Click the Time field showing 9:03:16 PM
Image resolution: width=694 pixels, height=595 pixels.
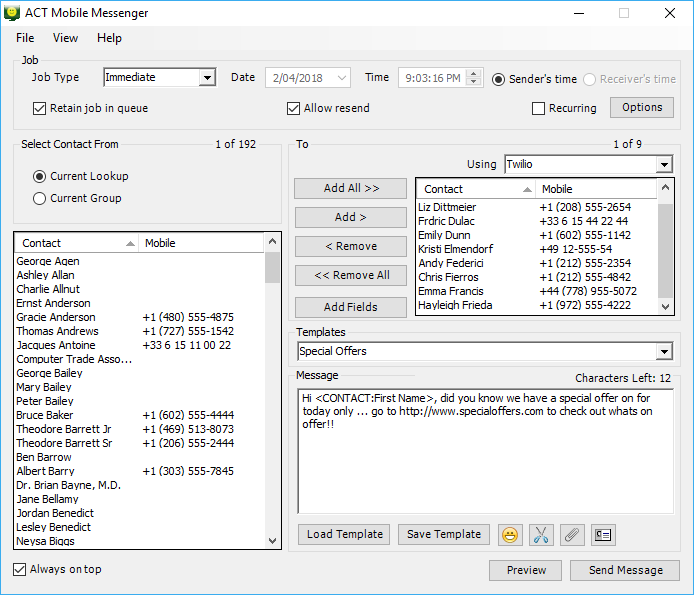tap(433, 78)
